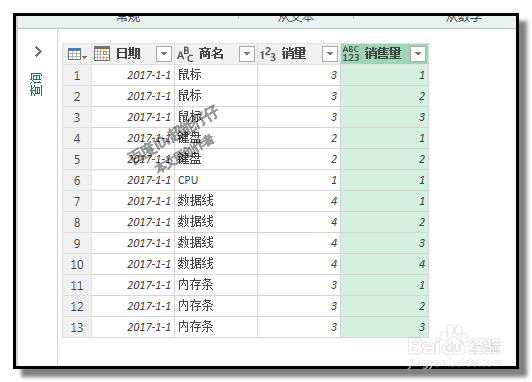Click the 销里 value 2 in row 4
Viewport: 532px width, 382px height.
[299, 138]
